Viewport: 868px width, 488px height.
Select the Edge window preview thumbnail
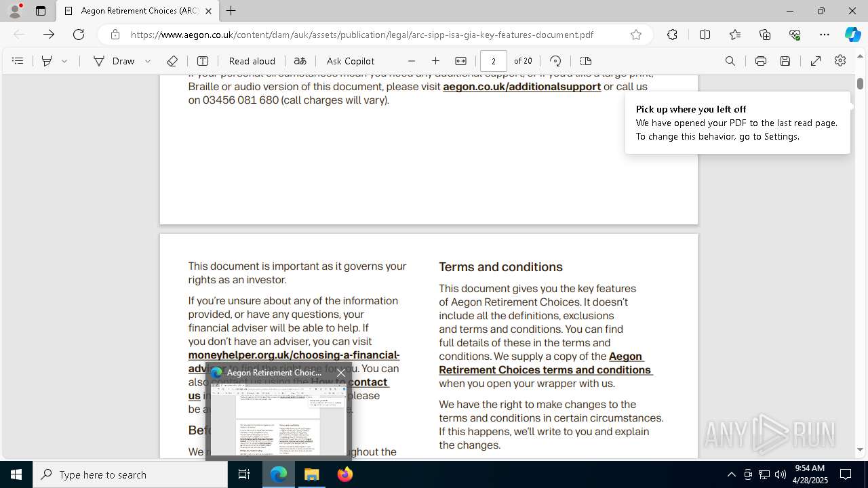[278, 420]
